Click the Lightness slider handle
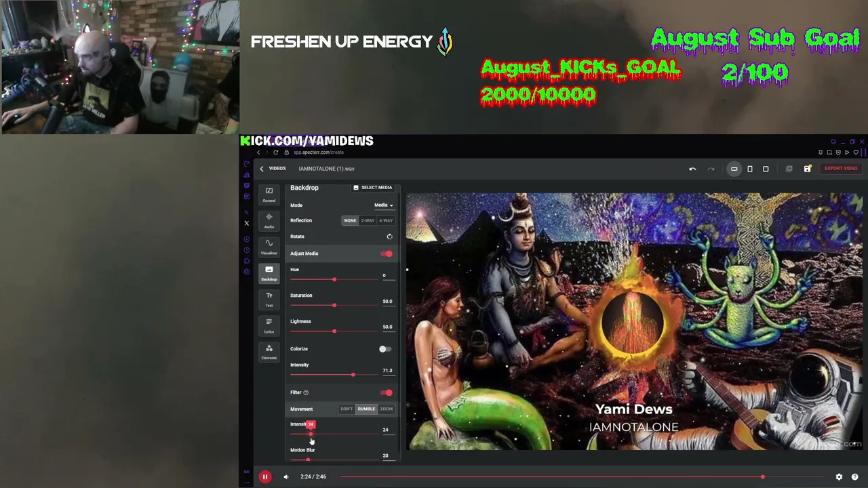This screenshot has width=868, height=488. point(334,331)
